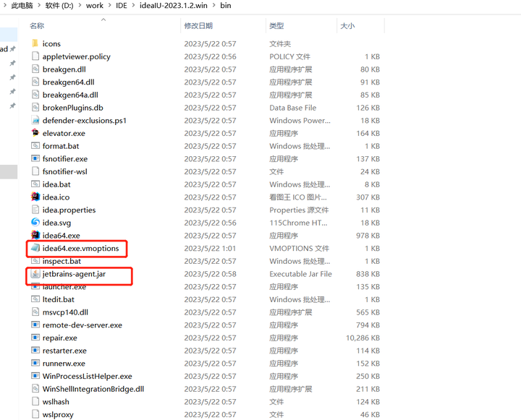Navigate to 软件 (D:) in breadcrumb
Image resolution: width=521 pixels, height=420 pixels.
(59, 6)
